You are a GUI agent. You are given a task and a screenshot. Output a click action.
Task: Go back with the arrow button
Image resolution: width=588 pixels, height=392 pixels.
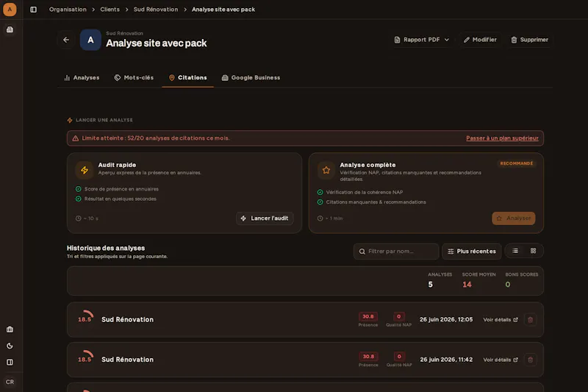coord(66,40)
